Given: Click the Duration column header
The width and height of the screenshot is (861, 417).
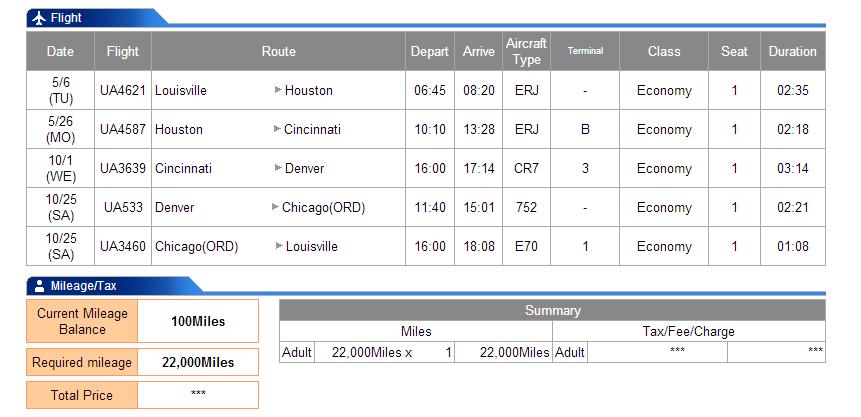Looking at the screenshot, I should pos(792,51).
